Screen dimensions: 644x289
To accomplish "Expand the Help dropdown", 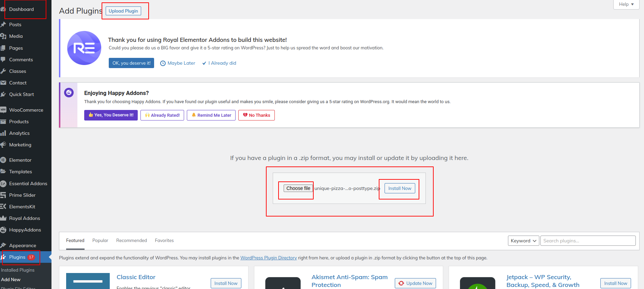I will pos(626,4).
